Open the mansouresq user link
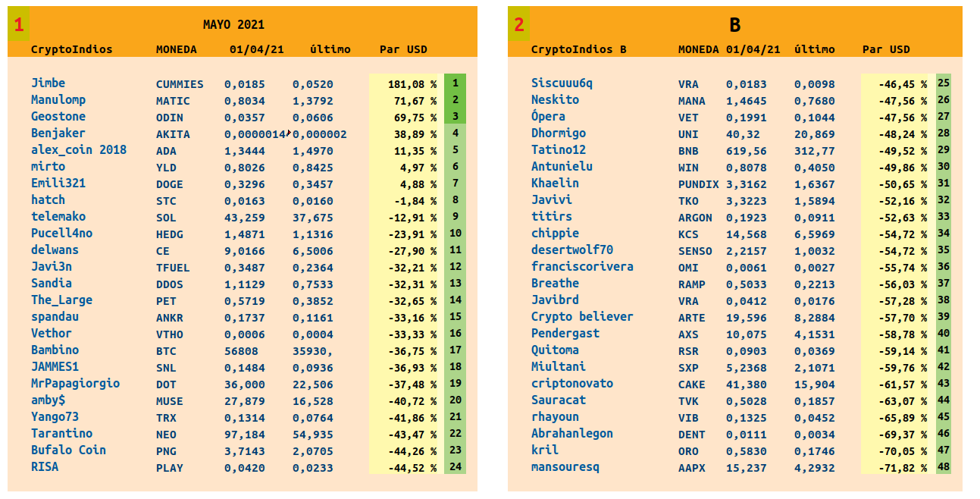The width and height of the screenshot is (980, 499). point(565,467)
